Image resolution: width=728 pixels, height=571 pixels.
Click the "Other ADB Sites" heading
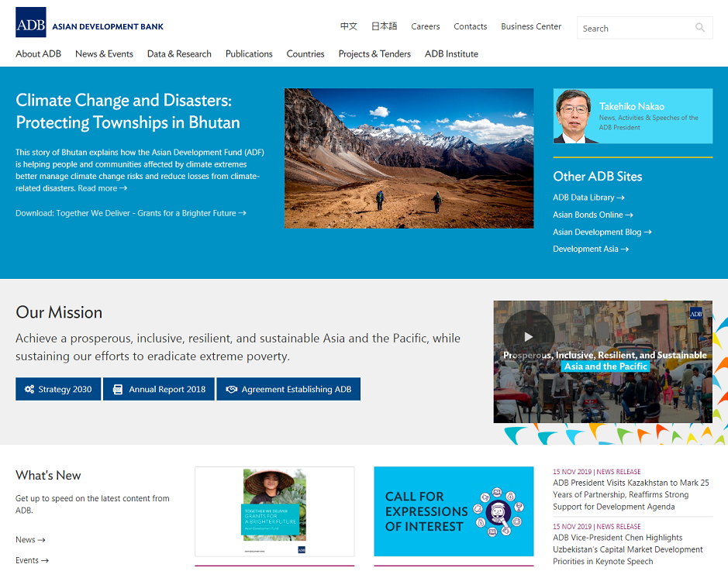pyautogui.click(x=598, y=177)
